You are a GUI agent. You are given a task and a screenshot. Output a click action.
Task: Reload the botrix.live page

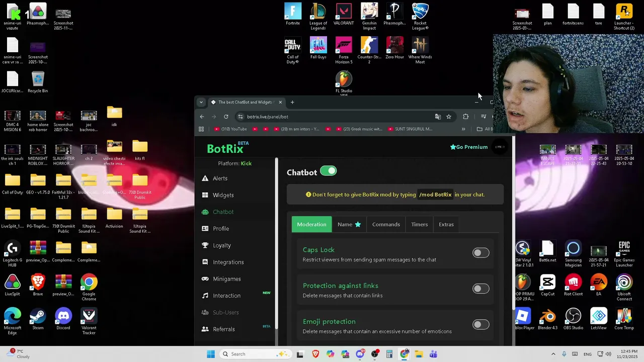point(226,117)
